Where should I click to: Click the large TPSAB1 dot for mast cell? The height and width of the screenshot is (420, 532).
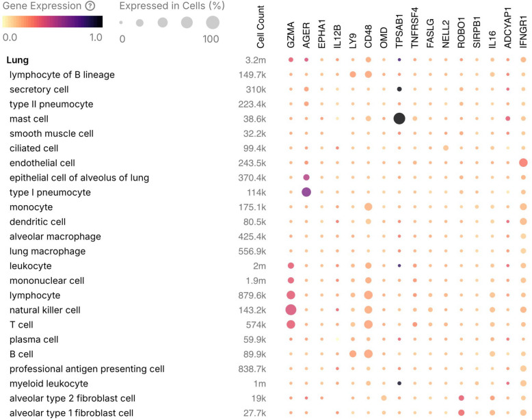point(399,119)
